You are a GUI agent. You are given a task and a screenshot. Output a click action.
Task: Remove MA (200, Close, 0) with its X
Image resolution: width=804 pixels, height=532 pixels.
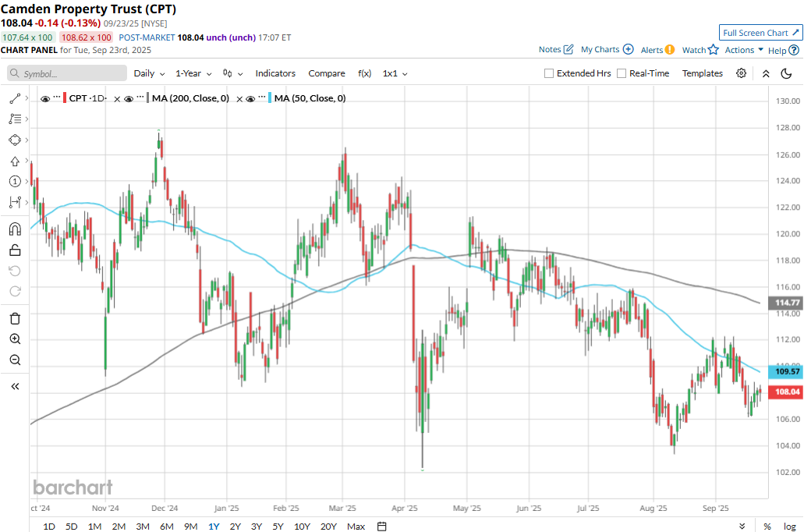click(117, 99)
